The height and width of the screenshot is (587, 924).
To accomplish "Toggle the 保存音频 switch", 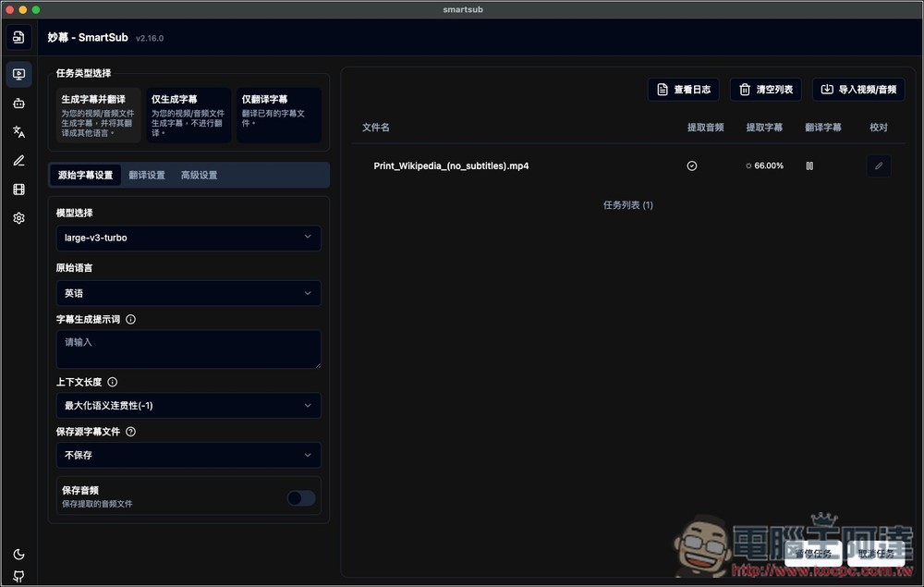I will [301, 498].
